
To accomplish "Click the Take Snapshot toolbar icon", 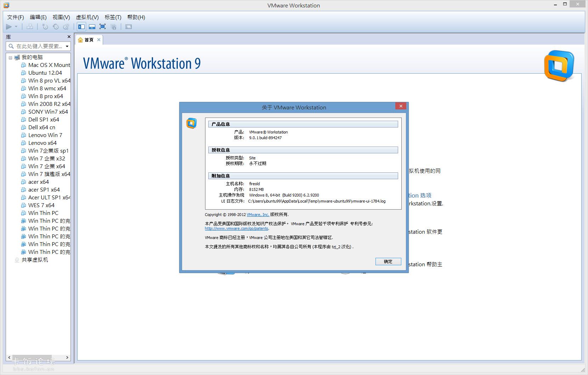I will tap(45, 27).
